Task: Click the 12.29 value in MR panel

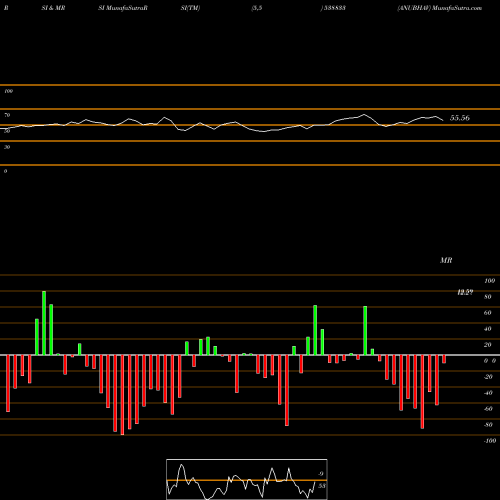Action: [465, 292]
